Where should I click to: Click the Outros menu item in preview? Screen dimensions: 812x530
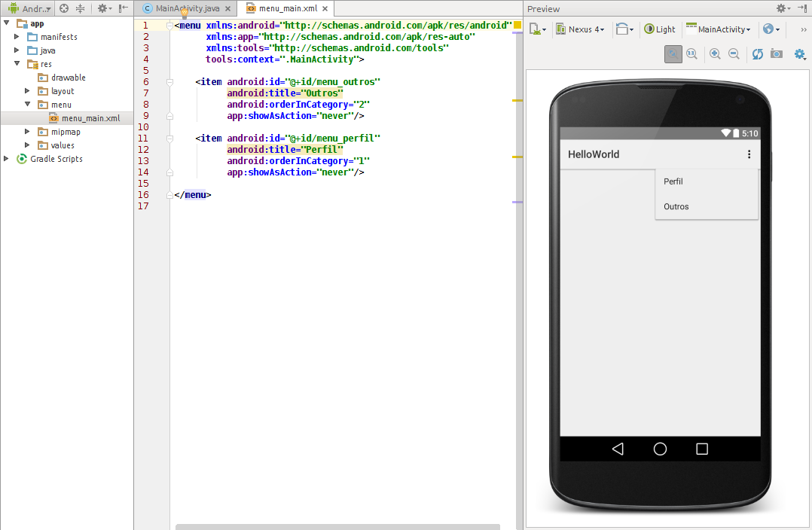(x=707, y=206)
